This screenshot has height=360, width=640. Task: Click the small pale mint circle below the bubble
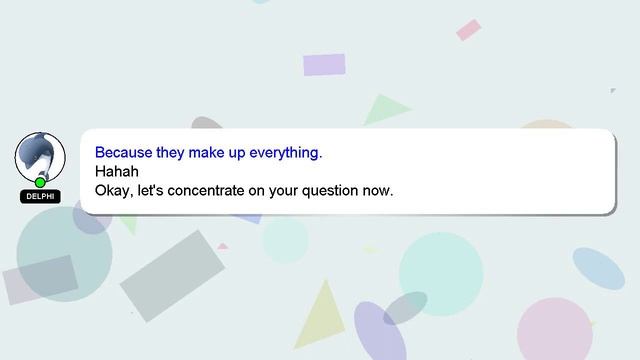pos(285,240)
